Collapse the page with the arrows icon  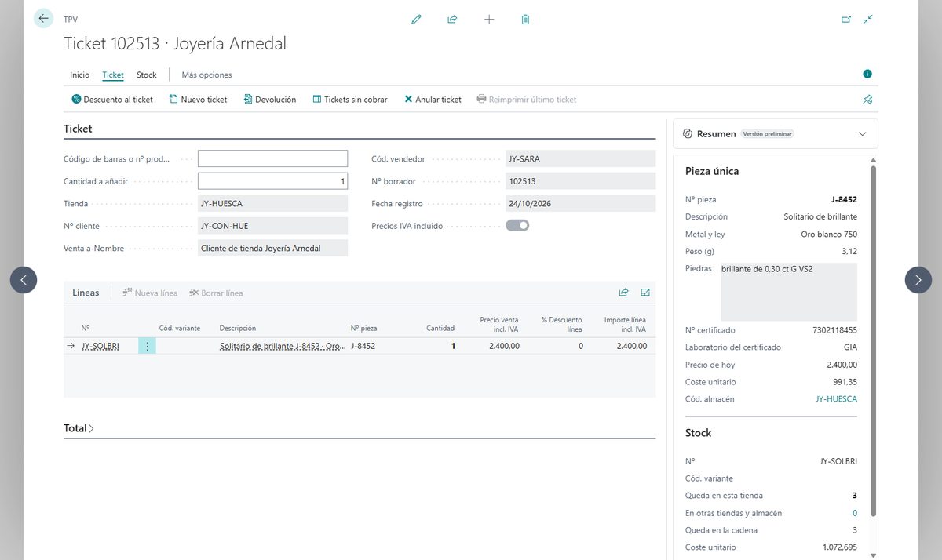(x=867, y=20)
